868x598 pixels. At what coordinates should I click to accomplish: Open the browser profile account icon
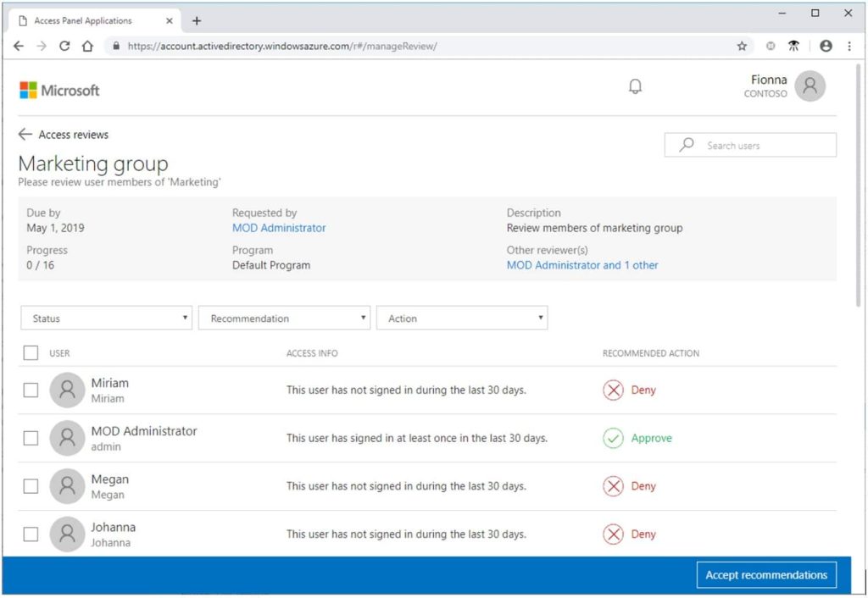click(826, 46)
